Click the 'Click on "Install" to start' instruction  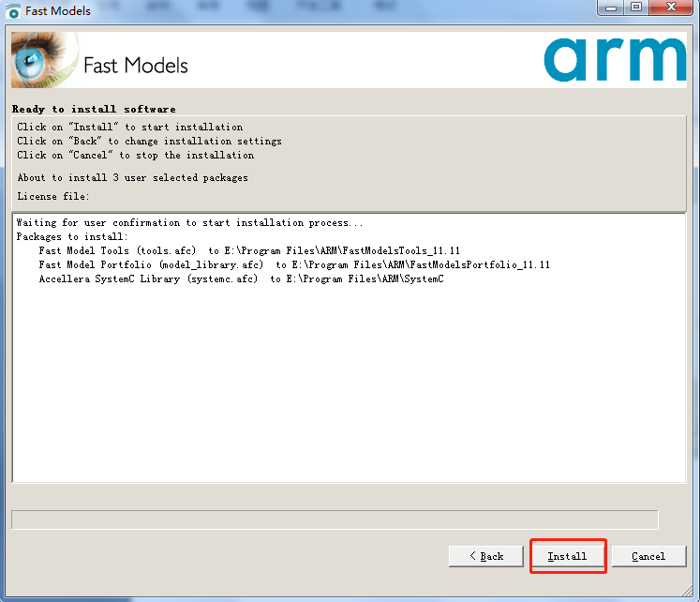pos(130,128)
